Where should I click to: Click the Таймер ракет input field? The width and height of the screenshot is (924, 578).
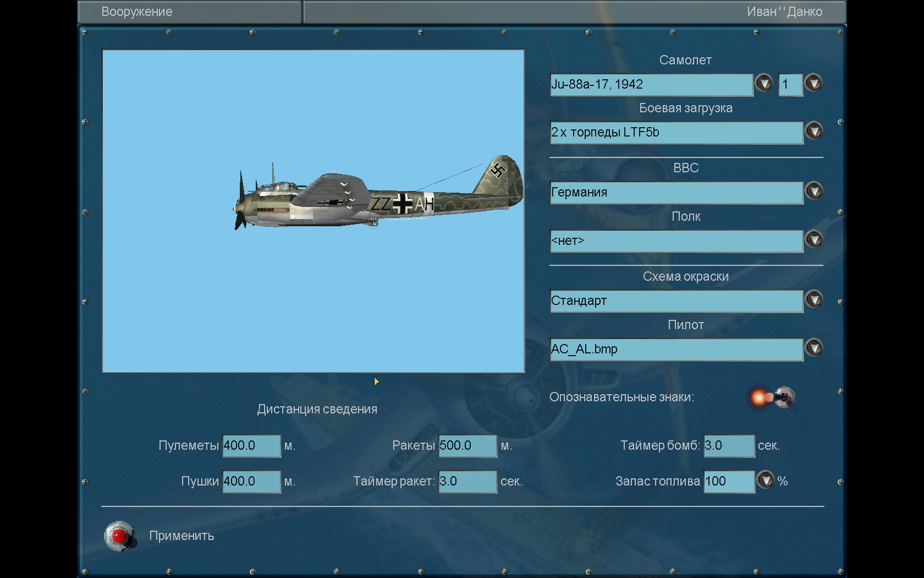[467, 482]
